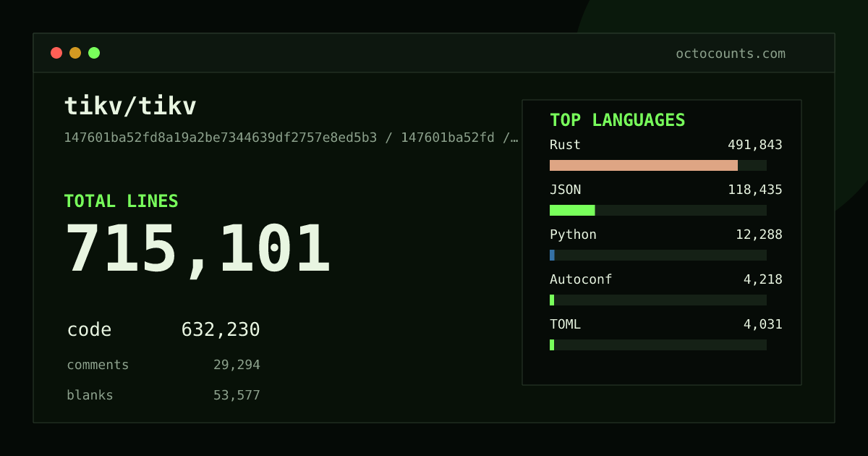868x456 pixels.
Task: Select the 4,031 TOML line count
Action: (x=763, y=324)
